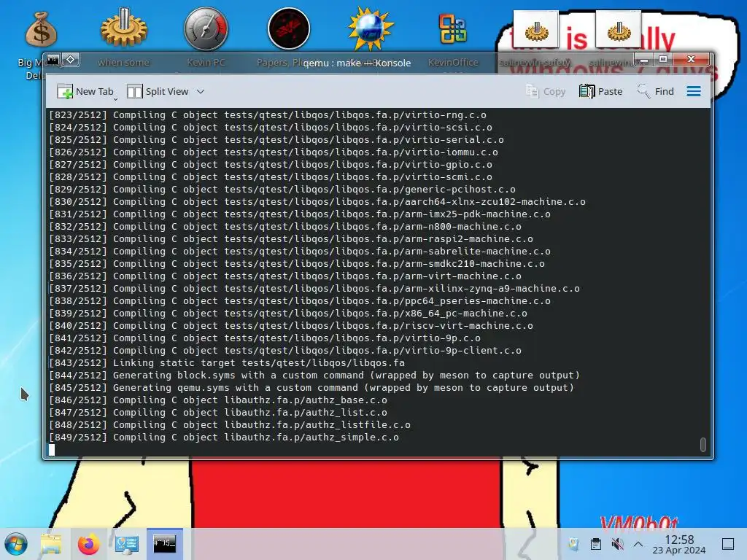Click the line with 'Generating block.syms'
The image size is (747, 560).
pos(314,376)
